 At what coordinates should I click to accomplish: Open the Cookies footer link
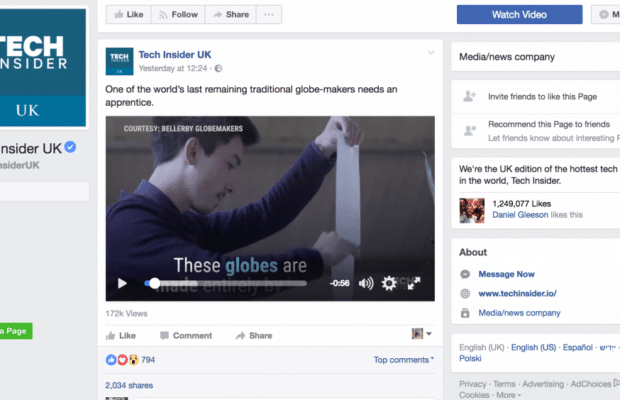click(474, 395)
